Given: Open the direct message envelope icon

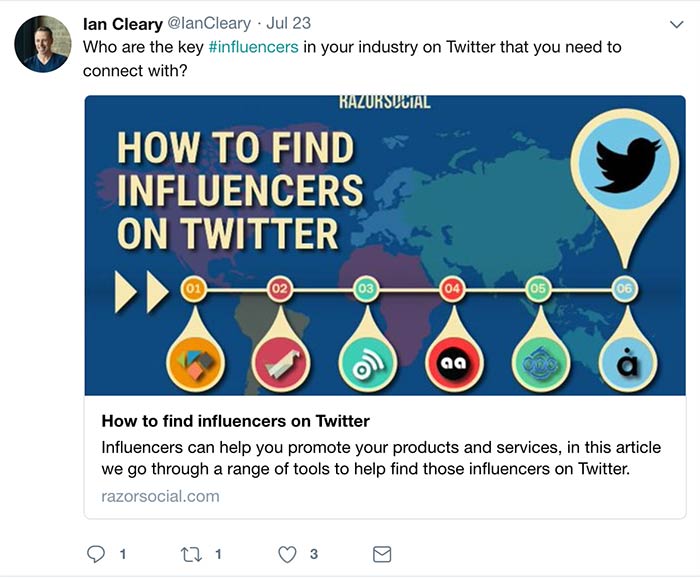Looking at the screenshot, I should (x=381, y=553).
